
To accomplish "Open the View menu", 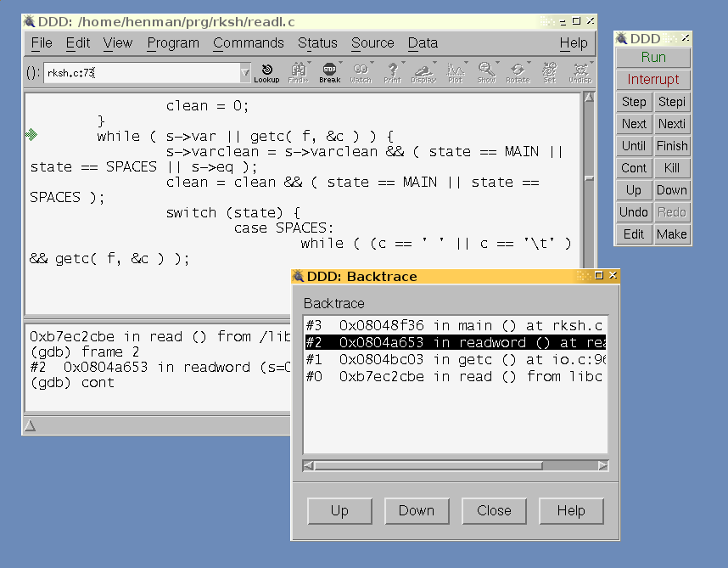I will 117,42.
